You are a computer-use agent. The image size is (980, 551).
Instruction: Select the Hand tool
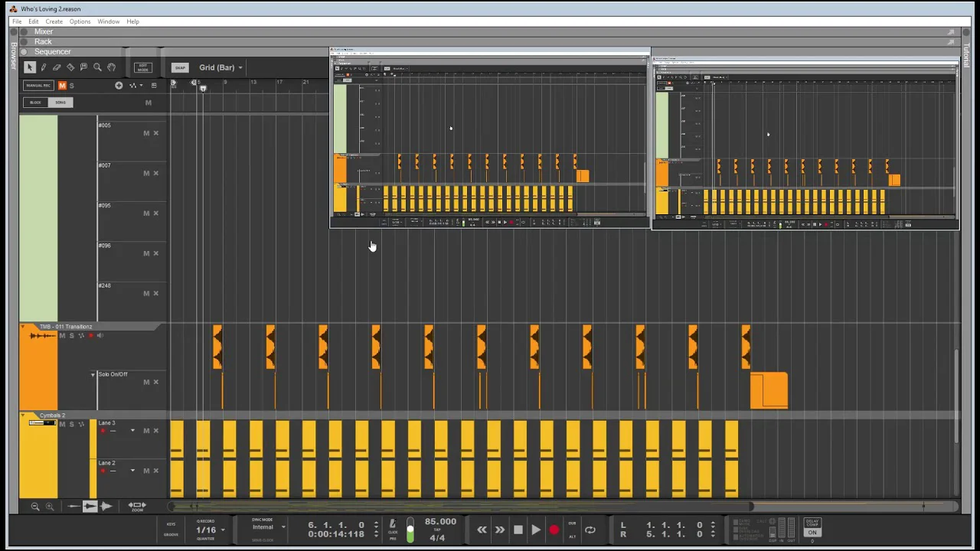(111, 67)
